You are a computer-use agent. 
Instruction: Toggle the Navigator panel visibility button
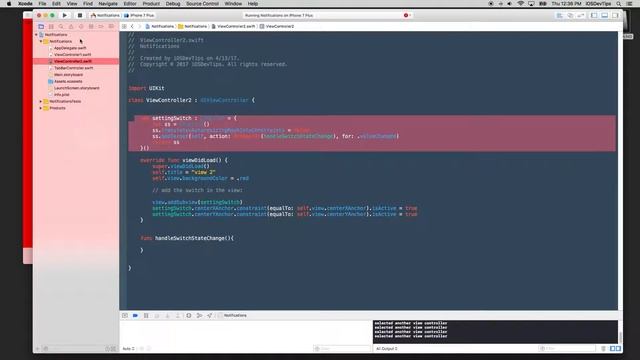click(x=594, y=16)
